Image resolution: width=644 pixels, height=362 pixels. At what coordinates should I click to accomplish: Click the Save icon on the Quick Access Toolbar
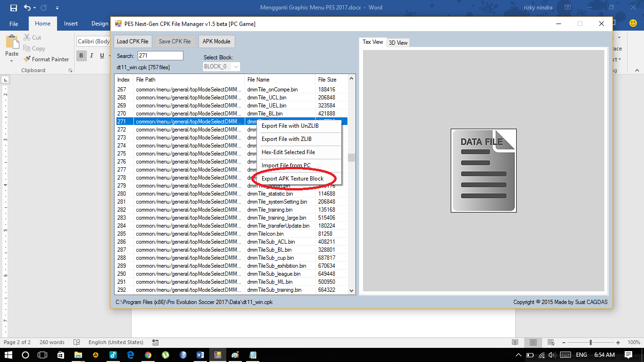tap(13, 7)
